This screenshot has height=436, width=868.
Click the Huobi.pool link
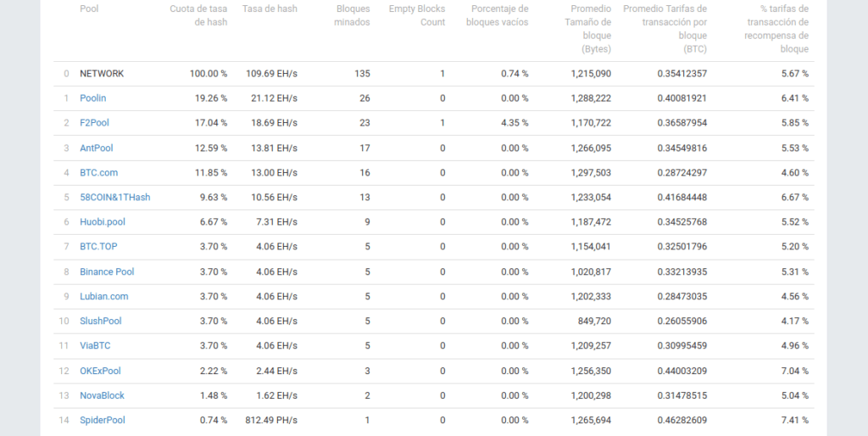pos(102,222)
